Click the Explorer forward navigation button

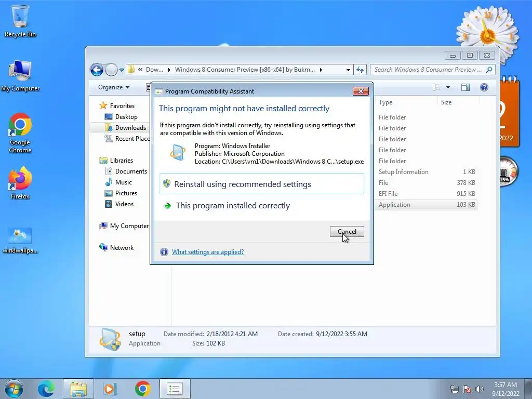111,70
